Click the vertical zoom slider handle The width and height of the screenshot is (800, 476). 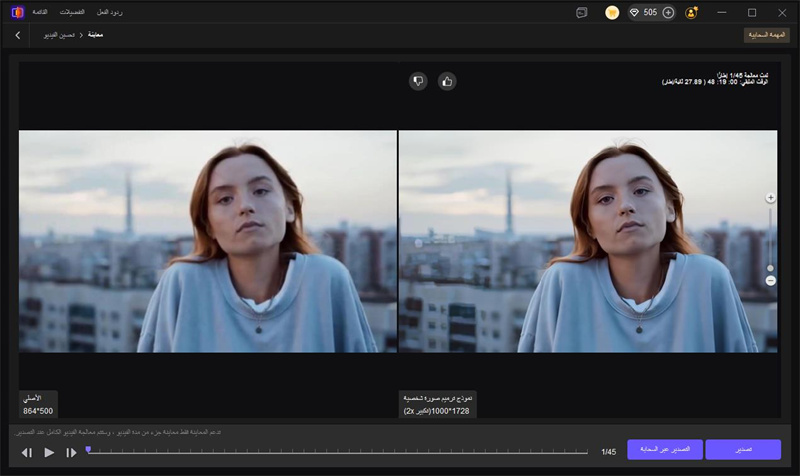point(770,268)
